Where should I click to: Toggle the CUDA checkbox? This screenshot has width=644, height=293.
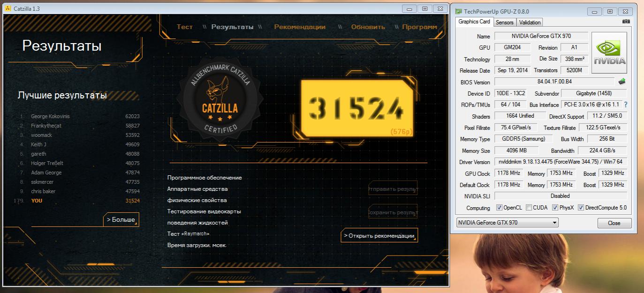[x=529, y=208]
